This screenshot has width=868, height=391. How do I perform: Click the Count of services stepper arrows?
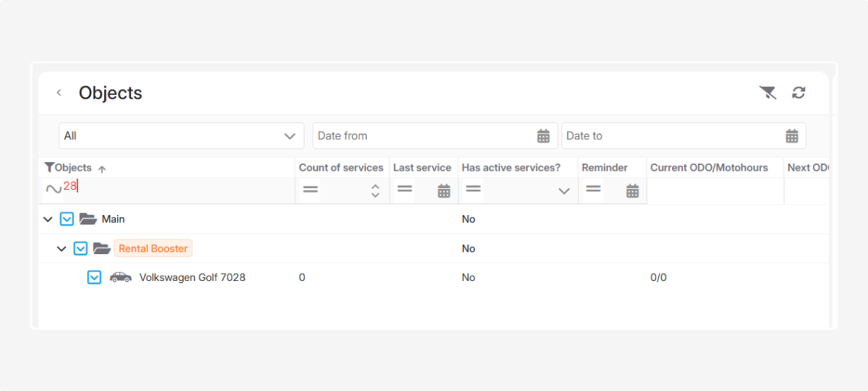(375, 190)
